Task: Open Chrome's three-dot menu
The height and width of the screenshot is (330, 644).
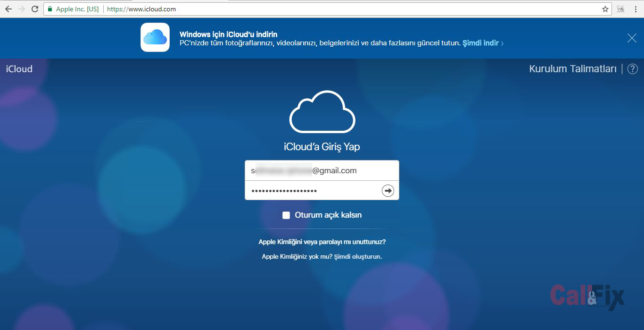Action: point(636,8)
